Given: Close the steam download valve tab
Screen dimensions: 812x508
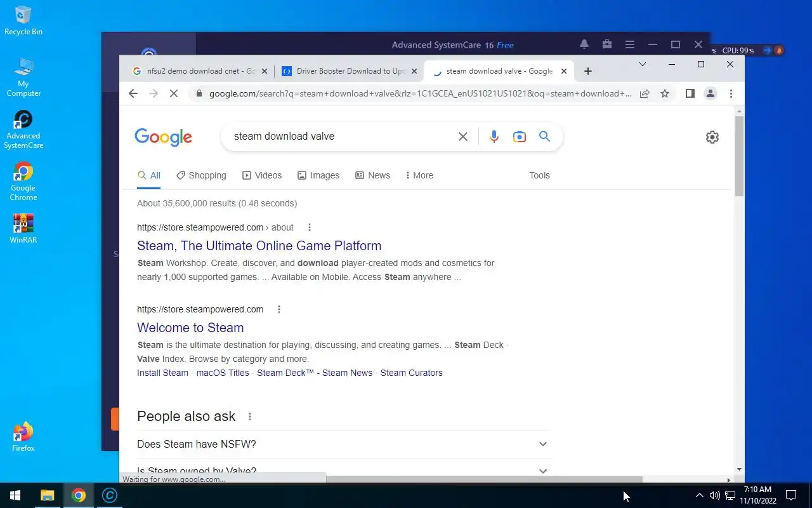Looking at the screenshot, I should (x=563, y=71).
